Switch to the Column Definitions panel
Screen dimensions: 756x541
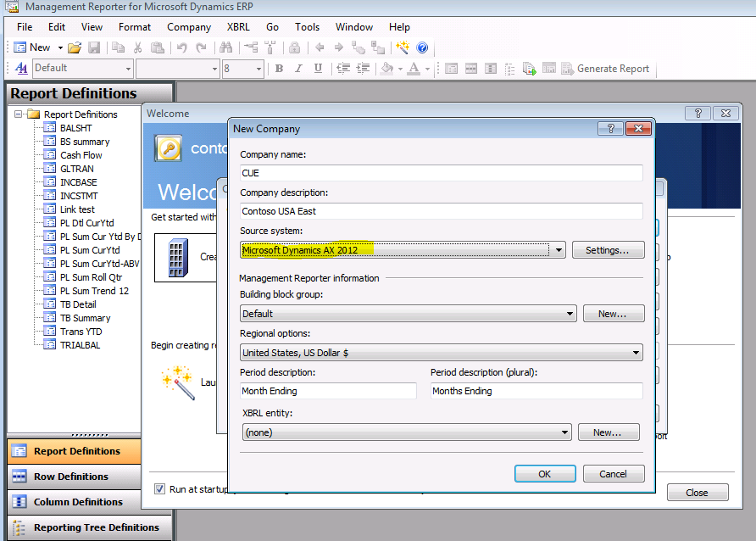click(76, 501)
